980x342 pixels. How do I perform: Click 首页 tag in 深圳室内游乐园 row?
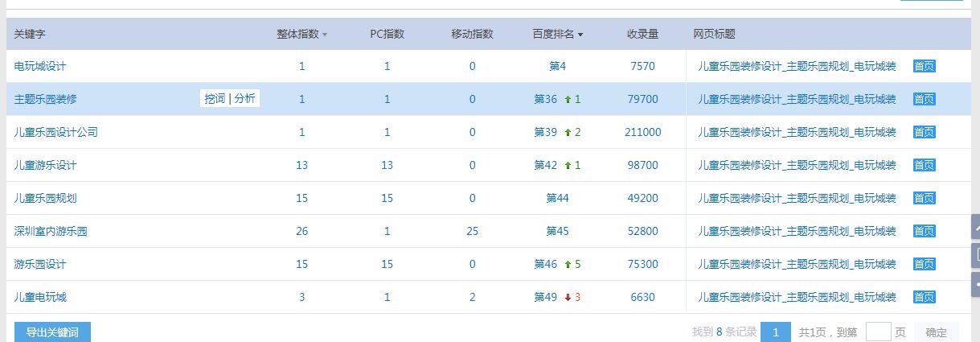click(x=925, y=231)
